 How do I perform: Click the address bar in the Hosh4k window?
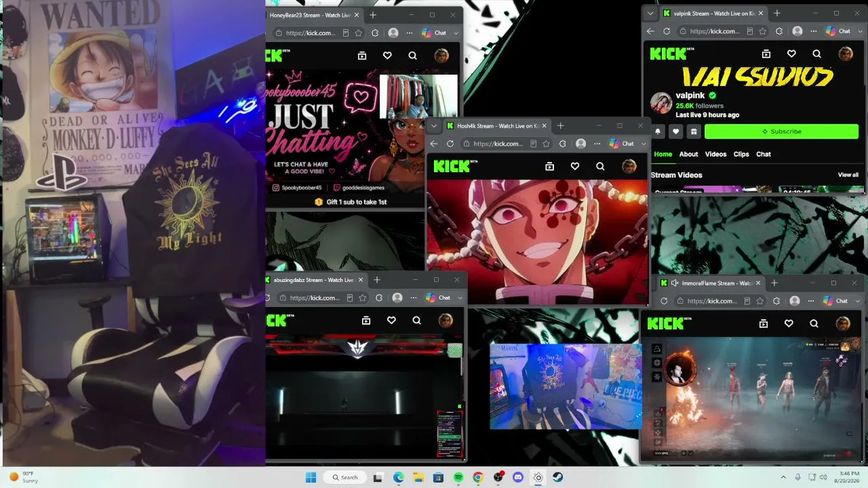[507, 144]
